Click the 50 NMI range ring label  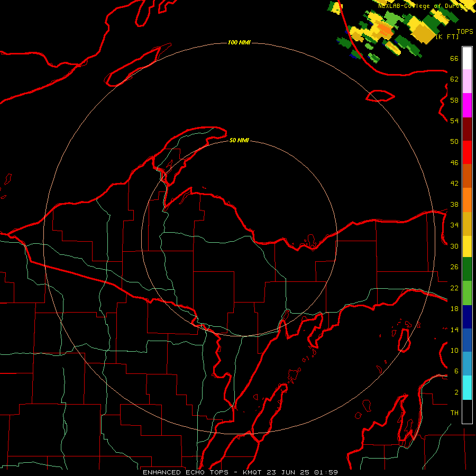(239, 140)
